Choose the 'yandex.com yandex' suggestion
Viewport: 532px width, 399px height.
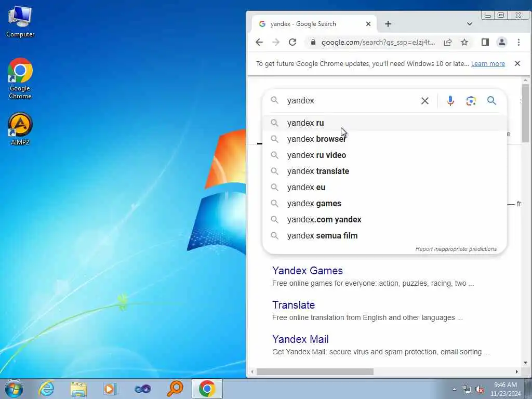(x=385, y=220)
